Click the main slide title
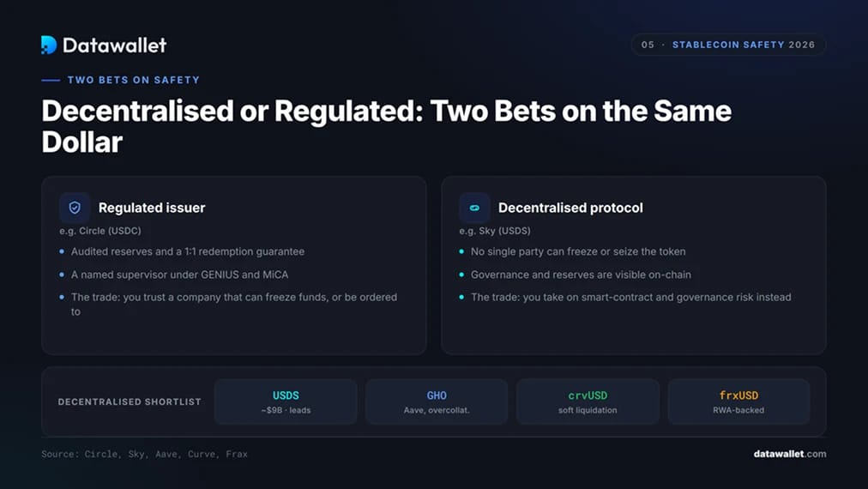 [x=386, y=126]
